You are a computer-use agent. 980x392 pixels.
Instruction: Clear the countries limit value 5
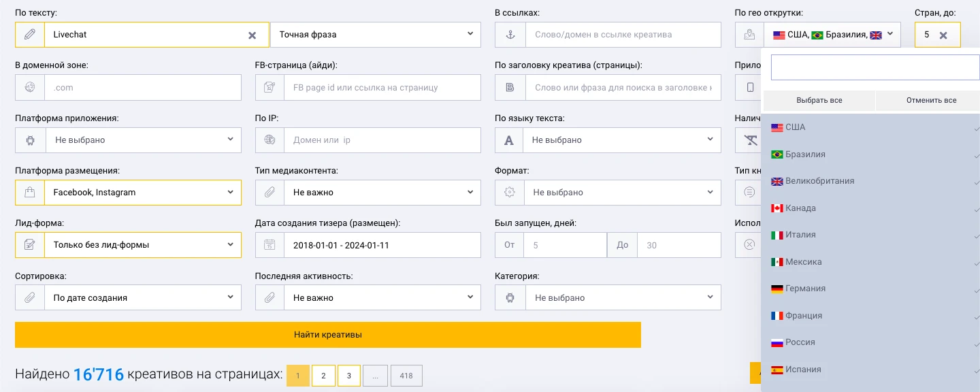coord(943,35)
